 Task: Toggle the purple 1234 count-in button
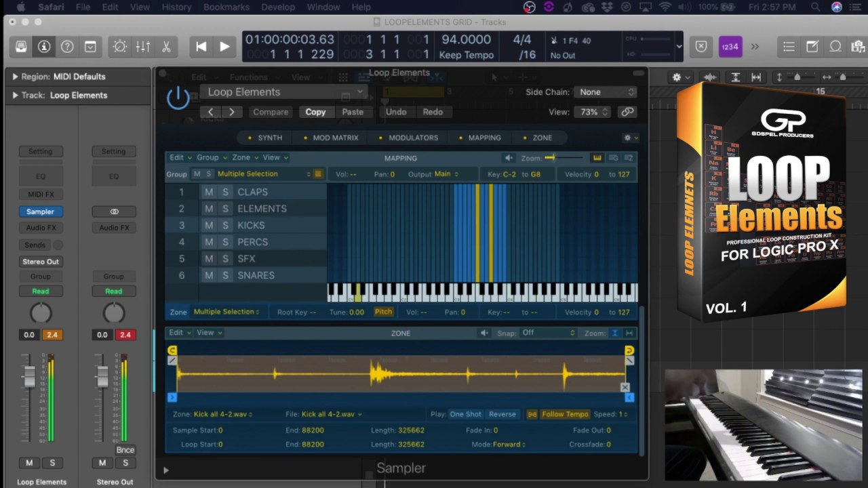pos(730,47)
